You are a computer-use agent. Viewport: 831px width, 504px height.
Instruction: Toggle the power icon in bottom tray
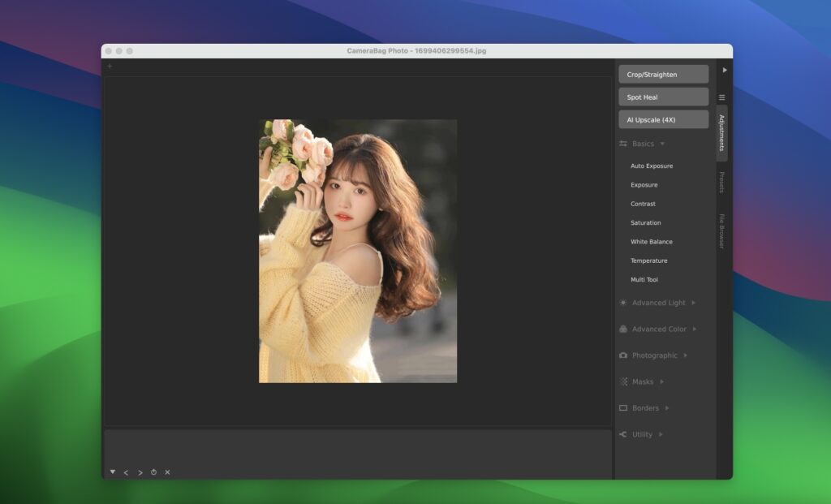(153, 472)
